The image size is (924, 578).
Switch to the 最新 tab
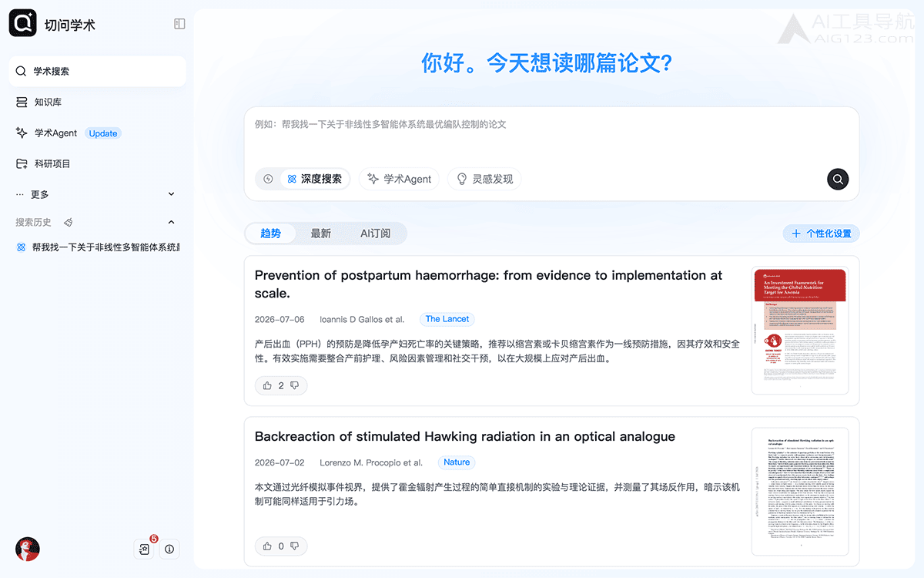click(320, 234)
